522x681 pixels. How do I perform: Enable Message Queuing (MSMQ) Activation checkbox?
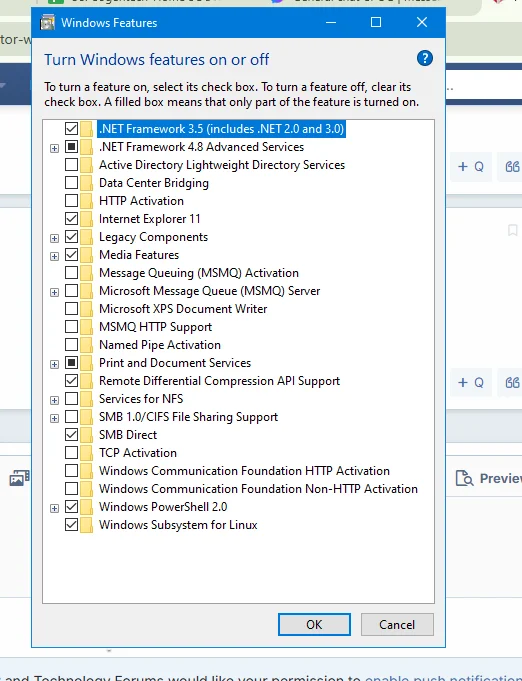71,273
